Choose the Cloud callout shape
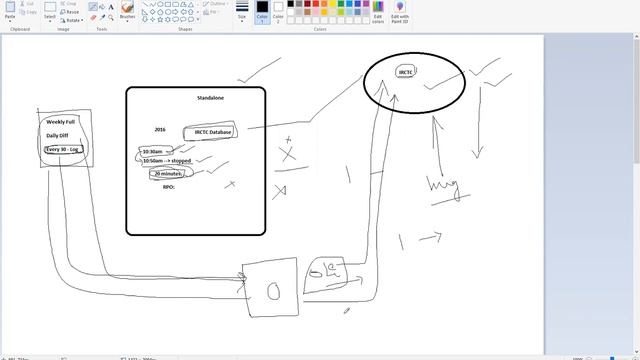This screenshot has height=360, width=640. point(191,19)
